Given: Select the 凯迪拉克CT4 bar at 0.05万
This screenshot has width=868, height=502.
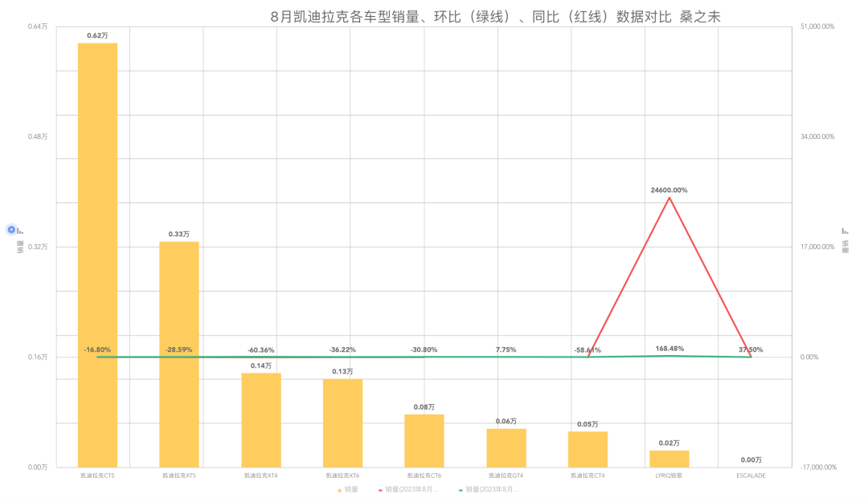Looking at the screenshot, I should 588,449.
